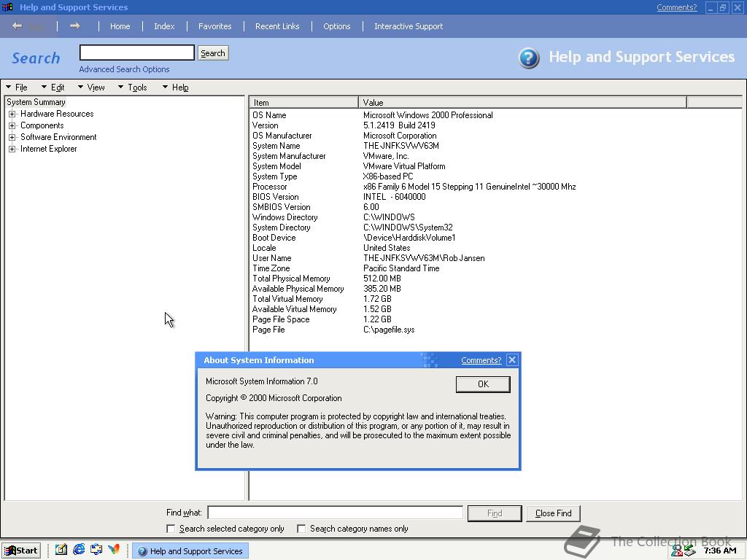Open Advanced Search Options link
The height and width of the screenshot is (560, 747).
124,69
